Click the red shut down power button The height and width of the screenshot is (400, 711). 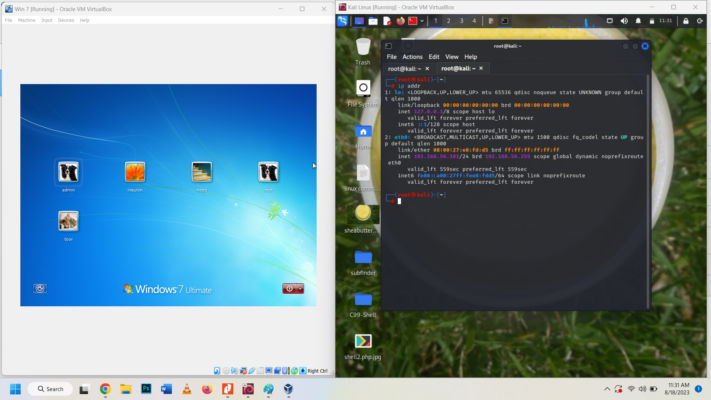coord(289,288)
